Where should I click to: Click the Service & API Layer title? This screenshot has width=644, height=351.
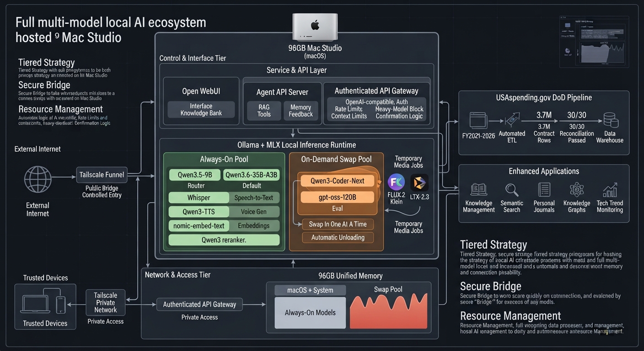click(296, 70)
